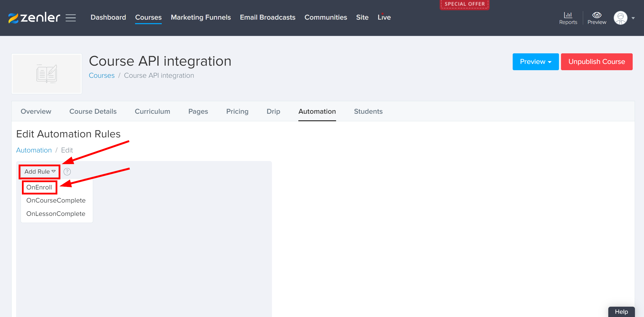Click the hamburger menu icon

[x=71, y=18]
